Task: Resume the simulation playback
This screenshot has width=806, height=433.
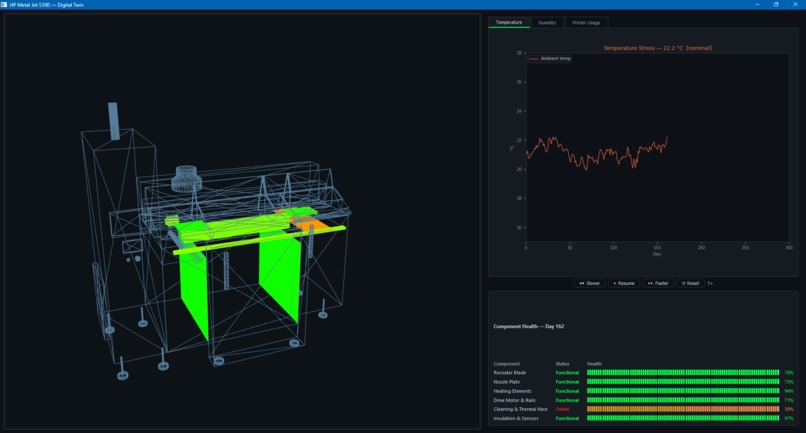Action: (624, 283)
